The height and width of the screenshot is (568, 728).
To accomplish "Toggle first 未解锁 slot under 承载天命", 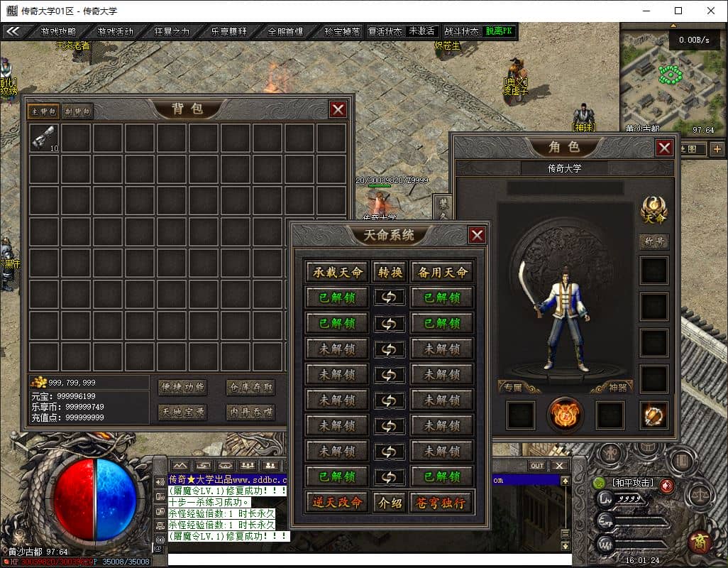I will coord(338,349).
